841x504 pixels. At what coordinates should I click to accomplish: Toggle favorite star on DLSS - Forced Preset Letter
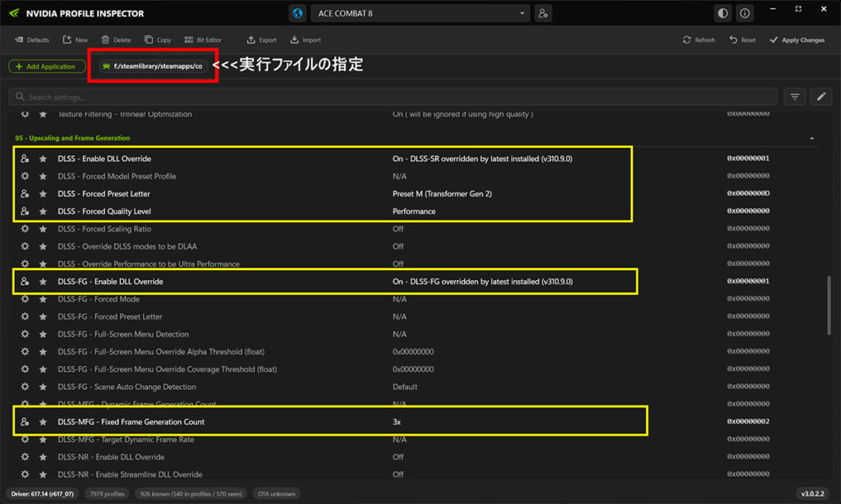click(43, 194)
